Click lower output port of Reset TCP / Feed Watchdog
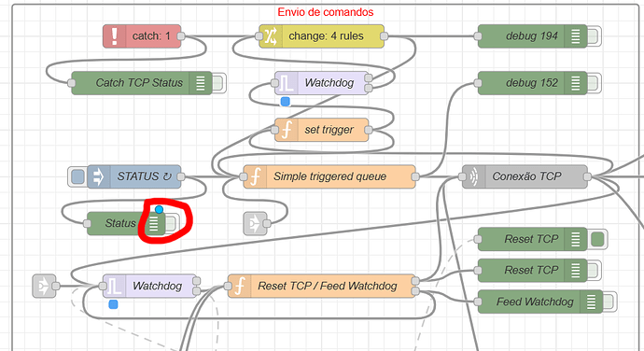Screen dimensions: 644x351 point(415,291)
